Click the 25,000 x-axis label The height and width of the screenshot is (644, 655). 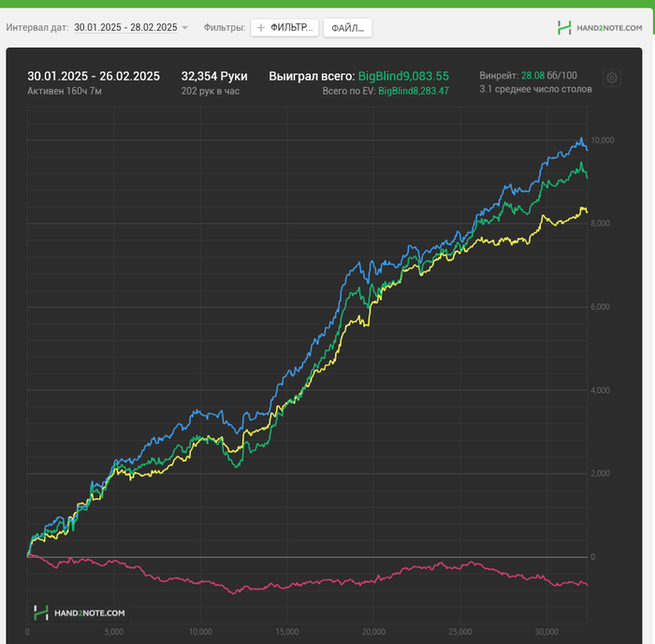coord(460,632)
